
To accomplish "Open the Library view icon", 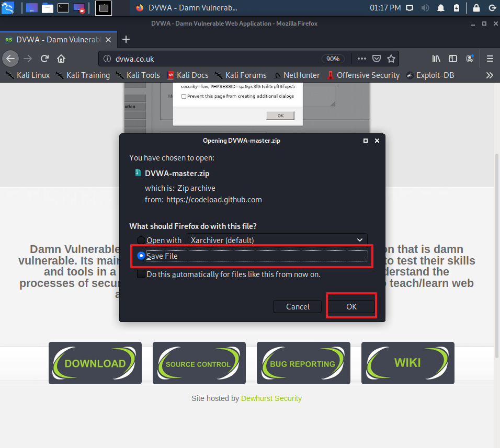I will 436,59.
